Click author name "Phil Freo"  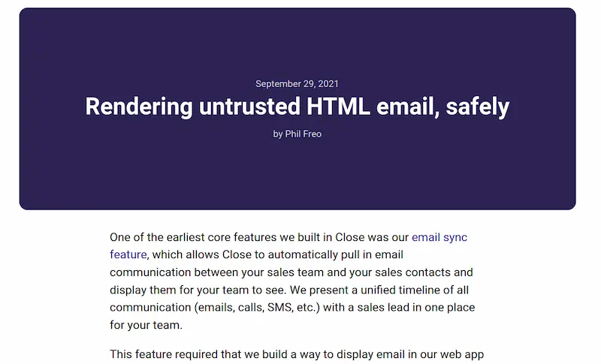[304, 134]
